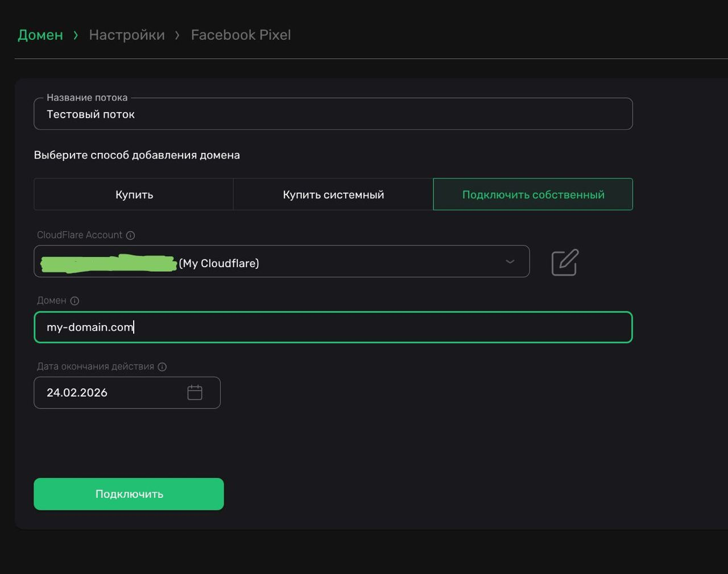The height and width of the screenshot is (574, 728).
Task: Click the my-domain.com domain input
Action: click(x=333, y=327)
